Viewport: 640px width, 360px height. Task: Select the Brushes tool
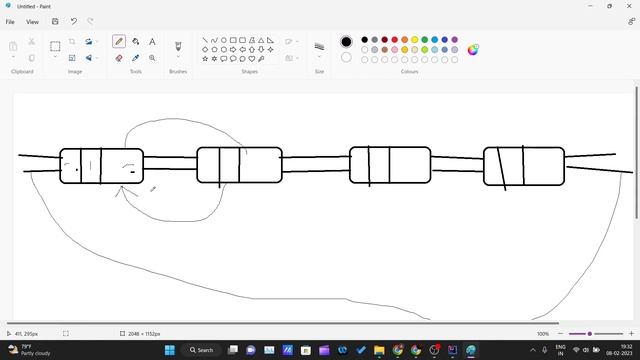pos(178,46)
